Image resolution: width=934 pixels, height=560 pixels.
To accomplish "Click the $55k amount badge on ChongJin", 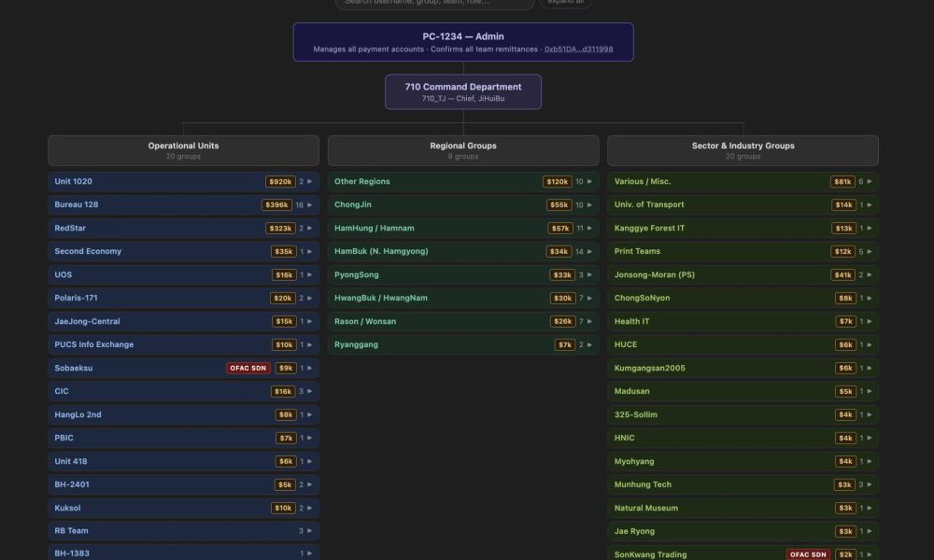I will pyautogui.click(x=559, y=205).
